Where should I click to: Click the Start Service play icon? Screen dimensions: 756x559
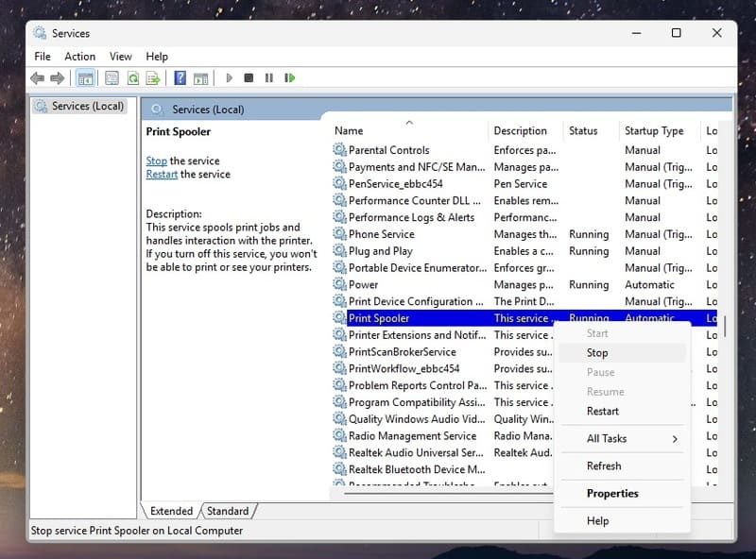point(230,77)
